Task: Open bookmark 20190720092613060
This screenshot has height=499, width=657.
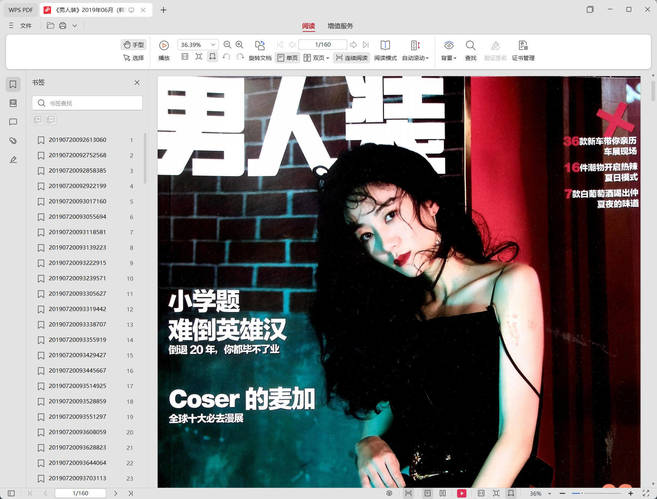Action: click(x=77, y=140)
